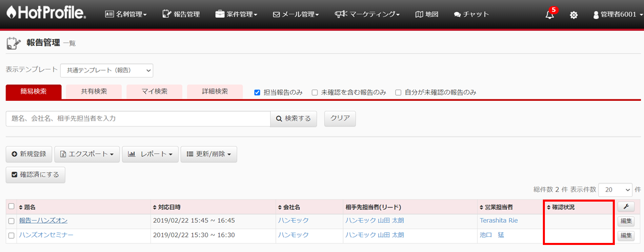The image size is (644, 252).
Task: Open the 表示テンプレート dropdown
Action: click(x=106, y=71)
